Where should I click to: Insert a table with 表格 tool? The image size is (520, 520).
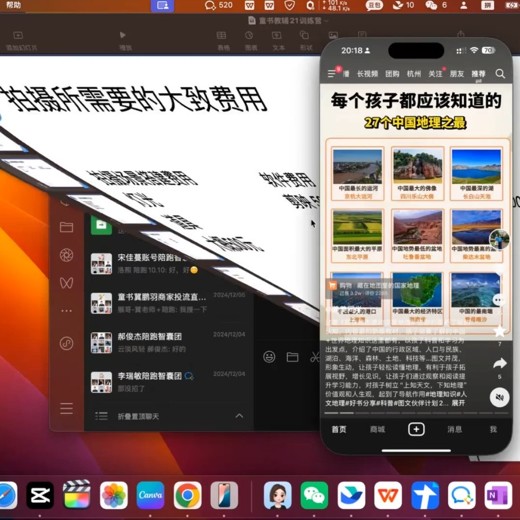pos(223,41)
